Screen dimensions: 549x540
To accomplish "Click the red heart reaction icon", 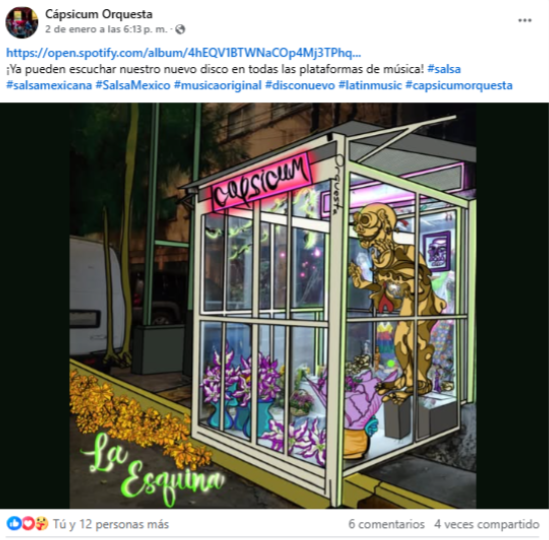I will click(x=28, y=524).
